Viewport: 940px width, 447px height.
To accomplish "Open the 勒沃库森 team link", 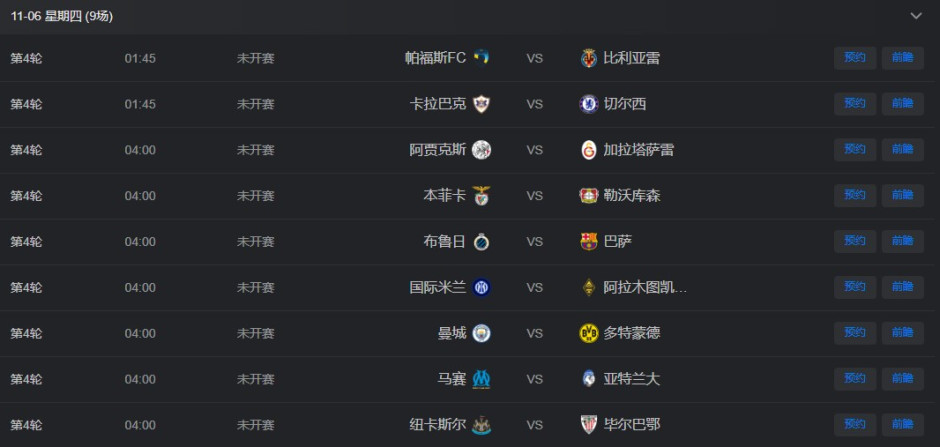I will [631, 196].
